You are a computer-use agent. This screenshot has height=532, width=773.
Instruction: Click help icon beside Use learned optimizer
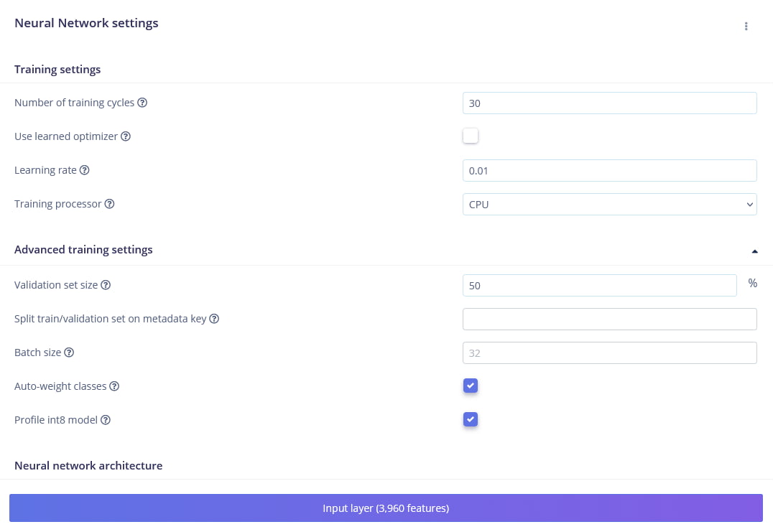click(126, 136)
